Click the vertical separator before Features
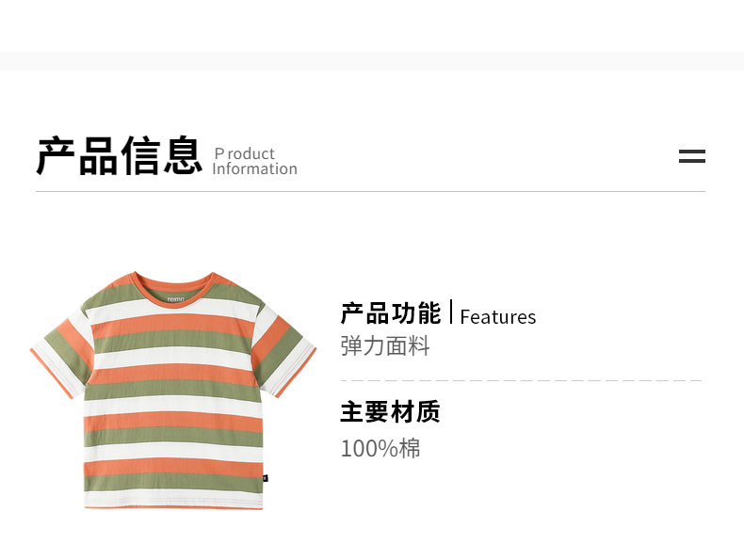The image size is (744, 560). (451, 312)
